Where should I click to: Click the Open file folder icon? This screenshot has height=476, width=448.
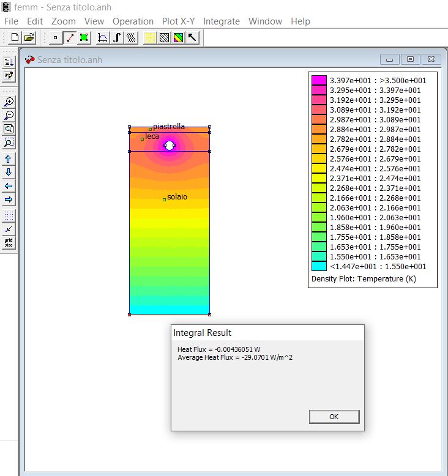[29, 37]
